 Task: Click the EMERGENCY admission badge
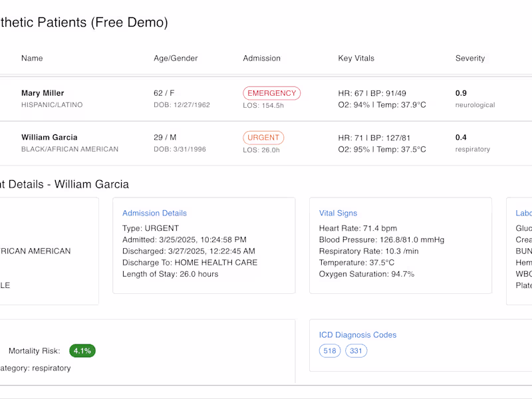[x=271, y=93]
